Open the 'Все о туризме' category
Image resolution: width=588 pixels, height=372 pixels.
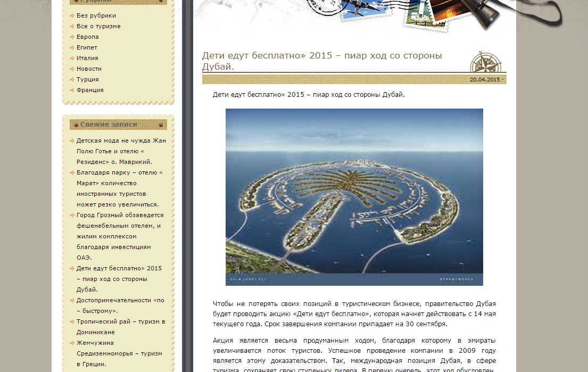pyautogui.click(x=98, y=26)
